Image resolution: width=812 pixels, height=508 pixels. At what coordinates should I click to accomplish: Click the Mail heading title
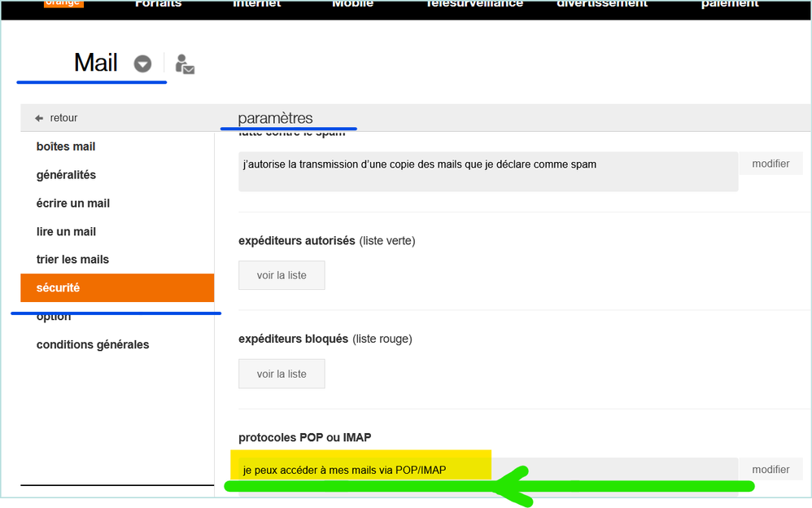point(96,63)
